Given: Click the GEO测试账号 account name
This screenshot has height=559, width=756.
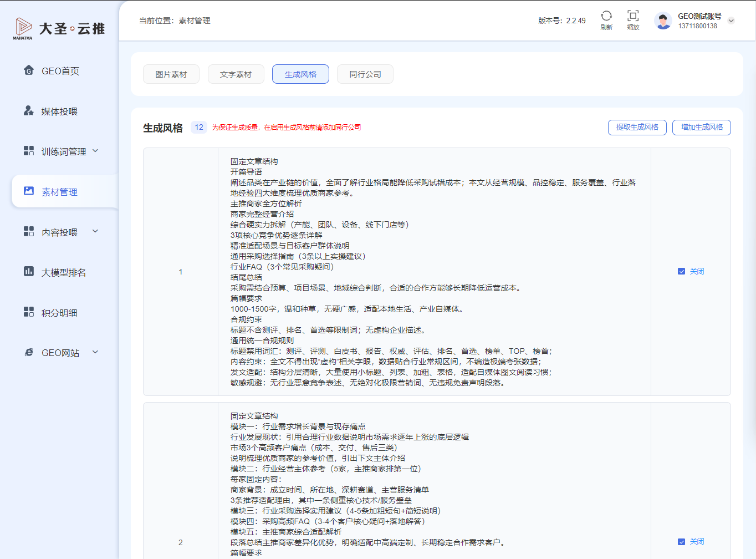Looking at the screenshot, I should (x=699, y=16).
